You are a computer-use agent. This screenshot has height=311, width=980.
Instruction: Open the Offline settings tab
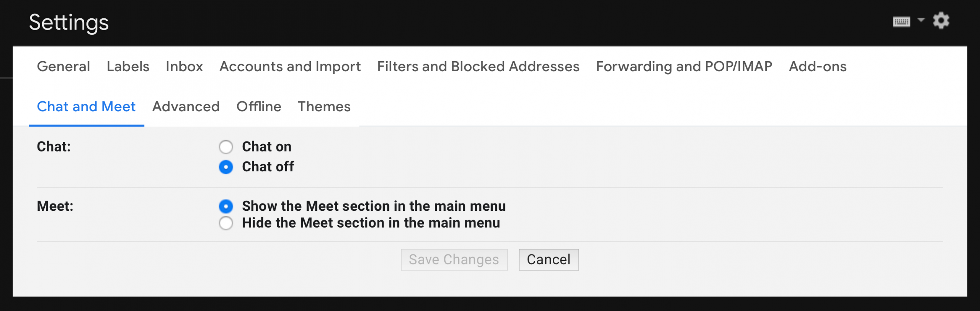[259, 107]
